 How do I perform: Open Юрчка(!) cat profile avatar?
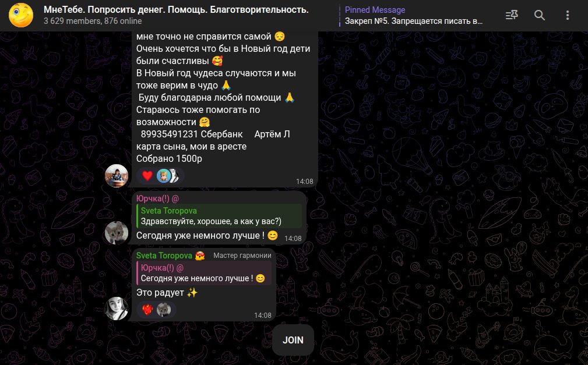(x=116, y=233)
